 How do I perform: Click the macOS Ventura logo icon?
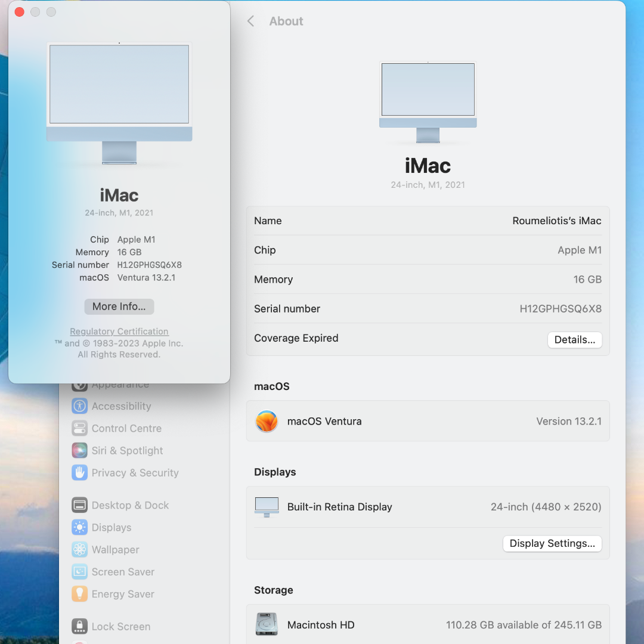tap(267, 422)
